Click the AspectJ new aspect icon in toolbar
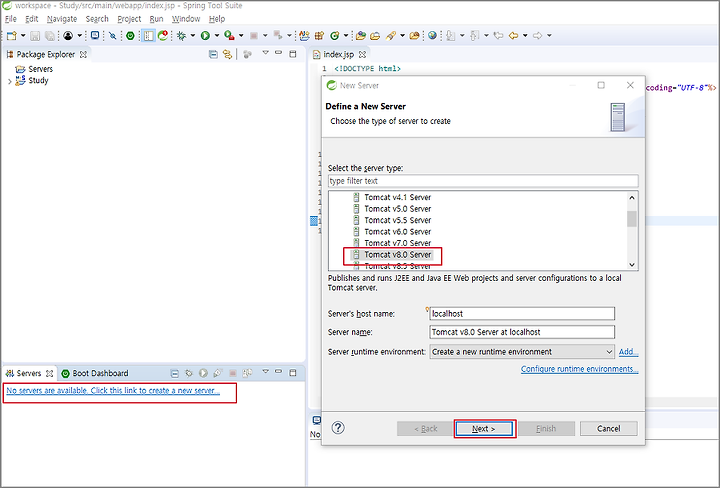 (304, 35)
